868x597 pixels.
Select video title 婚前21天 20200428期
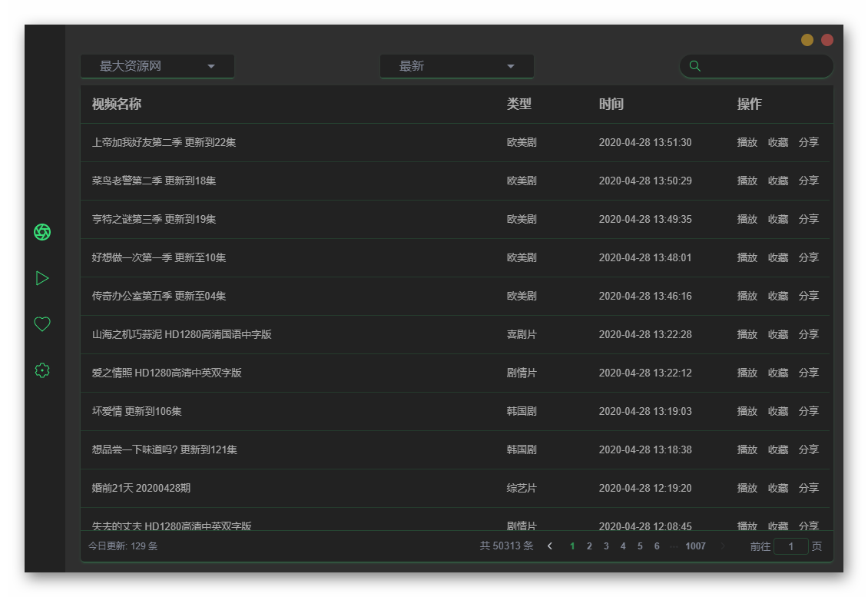[141, 488]
